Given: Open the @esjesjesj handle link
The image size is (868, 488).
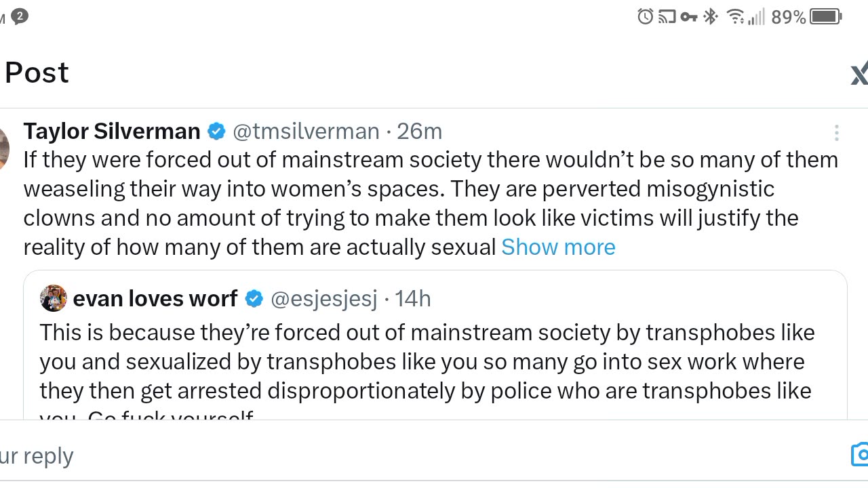Looking at the screenshot, I should [323, 299].
